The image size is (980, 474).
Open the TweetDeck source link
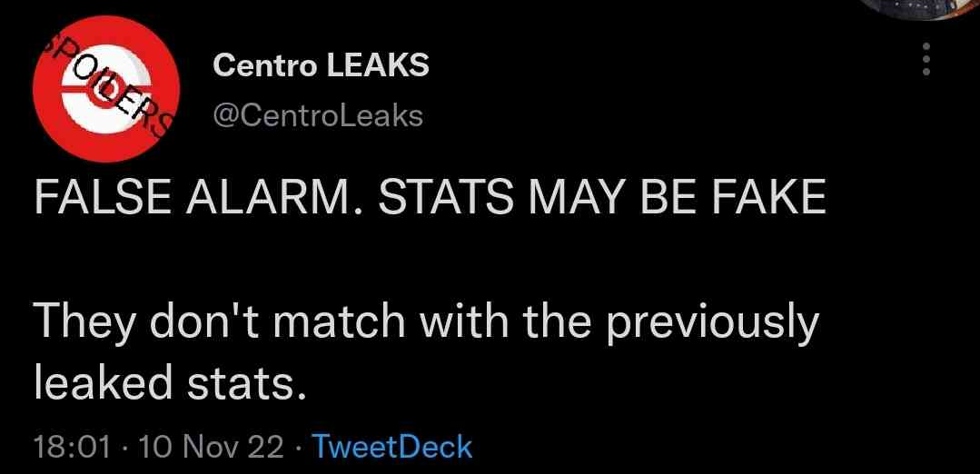(x=391, y=447)
